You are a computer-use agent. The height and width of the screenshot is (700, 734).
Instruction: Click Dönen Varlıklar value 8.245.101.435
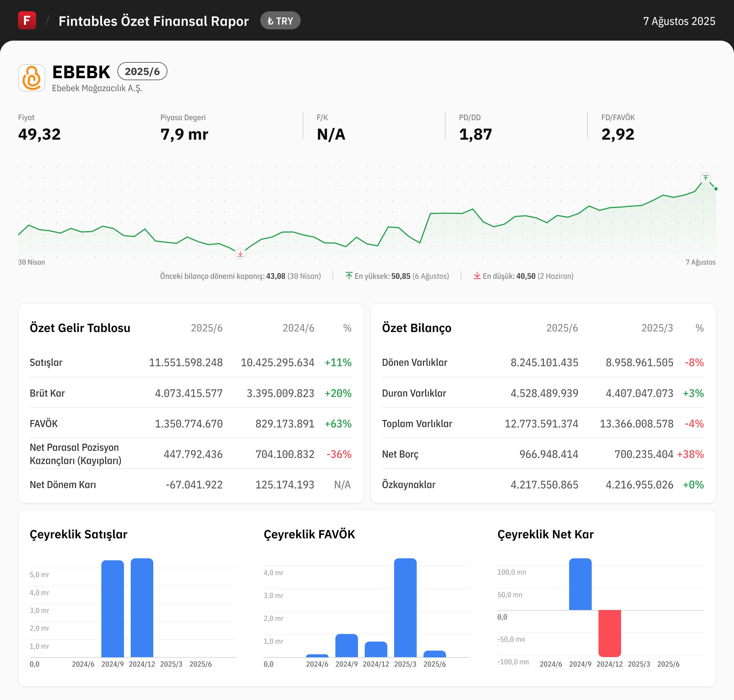(545, 362)
